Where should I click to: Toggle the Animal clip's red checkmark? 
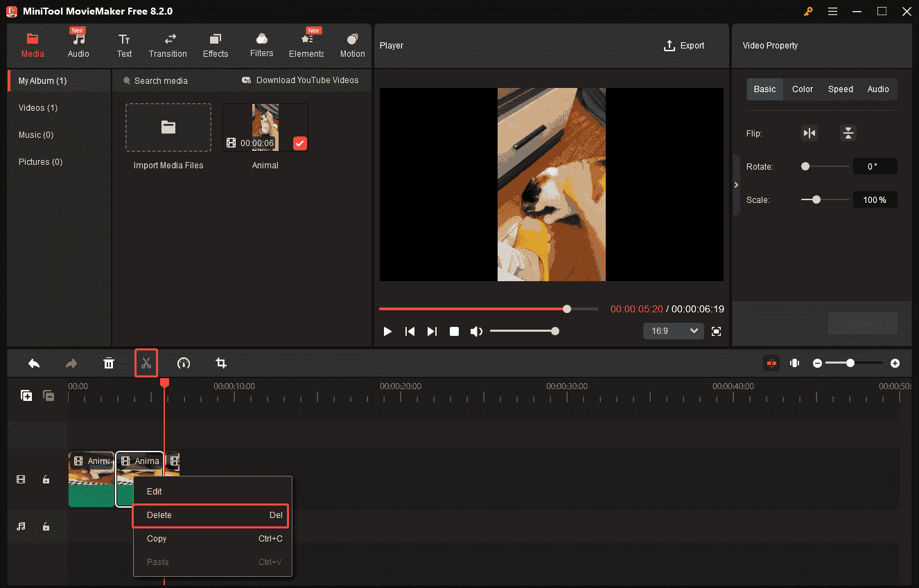(x=300, y=143)
